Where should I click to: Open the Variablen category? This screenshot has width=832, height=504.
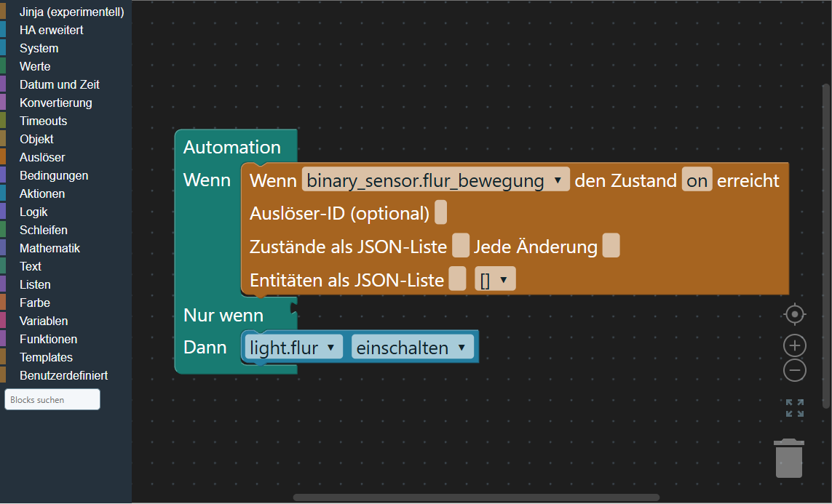66,321
